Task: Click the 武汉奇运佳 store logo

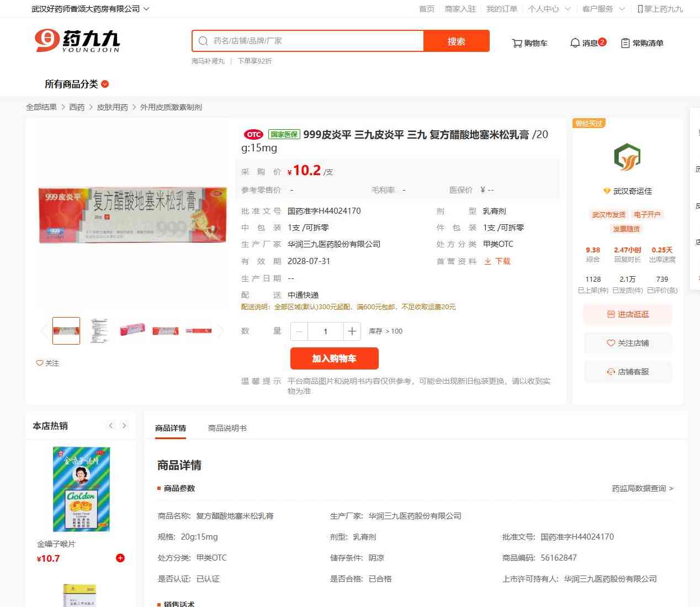Action: [x=627, y=157]
